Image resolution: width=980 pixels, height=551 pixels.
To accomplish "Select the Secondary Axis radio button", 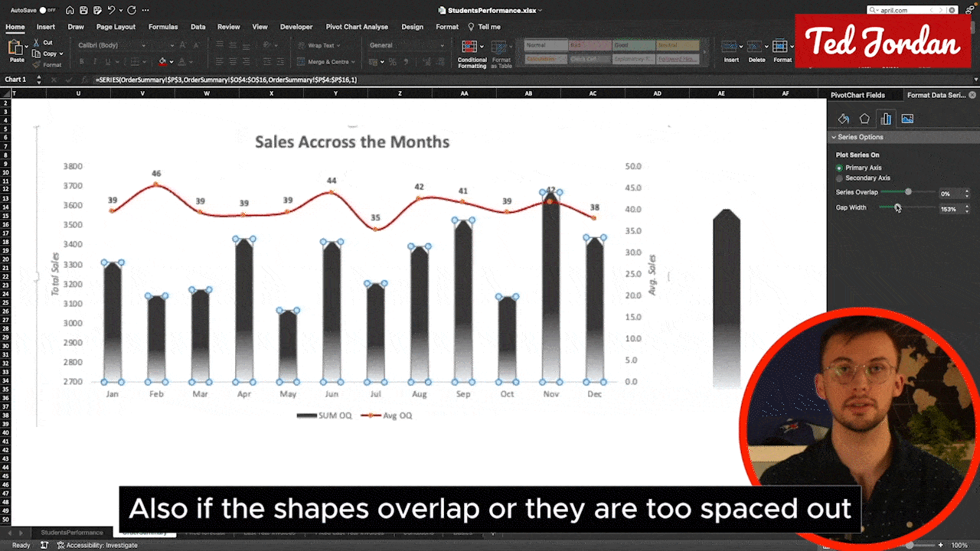I will (840, 178).
